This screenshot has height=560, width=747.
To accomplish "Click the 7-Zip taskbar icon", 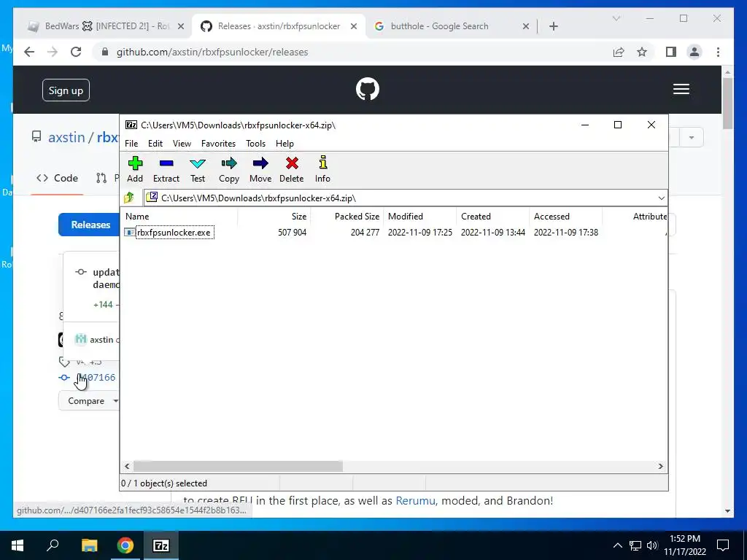I will click(x=161, y=545).
